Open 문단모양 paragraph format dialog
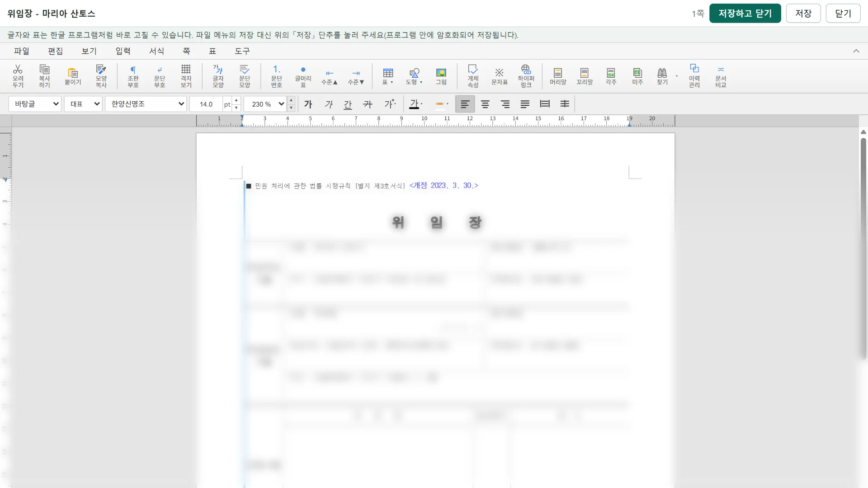The height and width of the screenshot is (488, 868). [x=245, y=75]
